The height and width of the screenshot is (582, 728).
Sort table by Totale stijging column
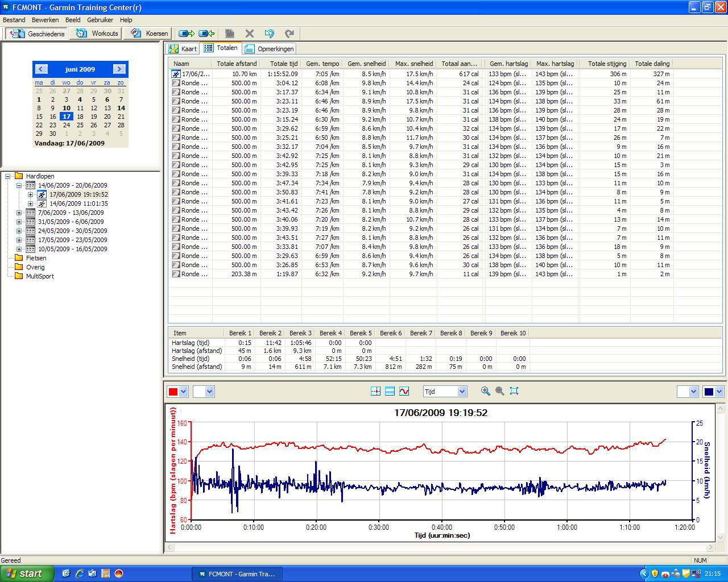tap(607, 64)
